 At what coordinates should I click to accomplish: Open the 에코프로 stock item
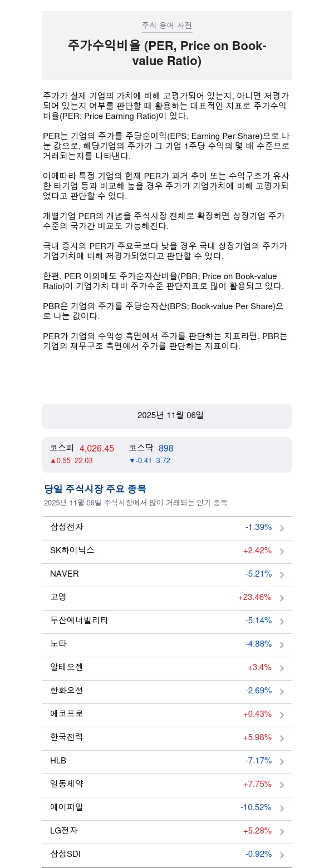point(167,715)
